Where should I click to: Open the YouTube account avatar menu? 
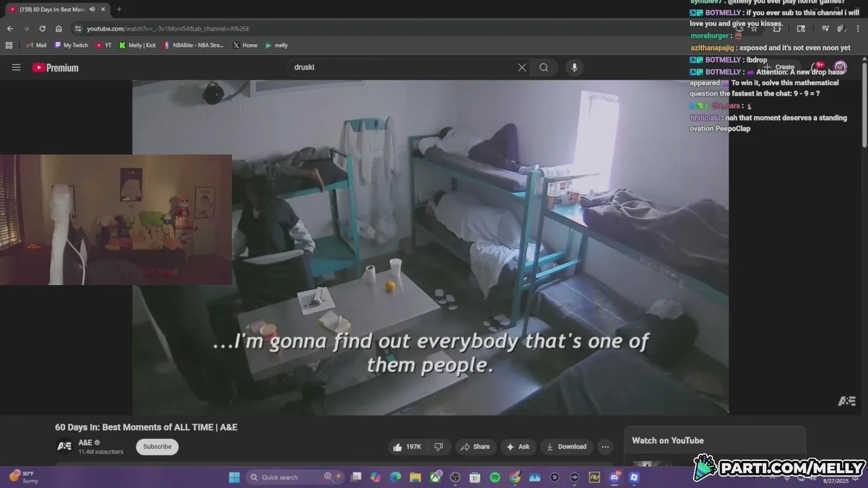840,67
